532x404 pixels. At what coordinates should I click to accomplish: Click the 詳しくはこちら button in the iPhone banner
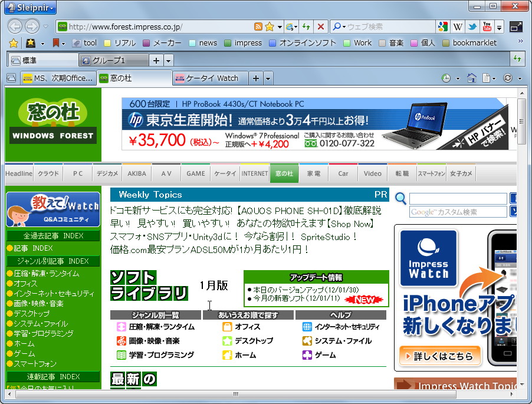click(x=440, y=355)
